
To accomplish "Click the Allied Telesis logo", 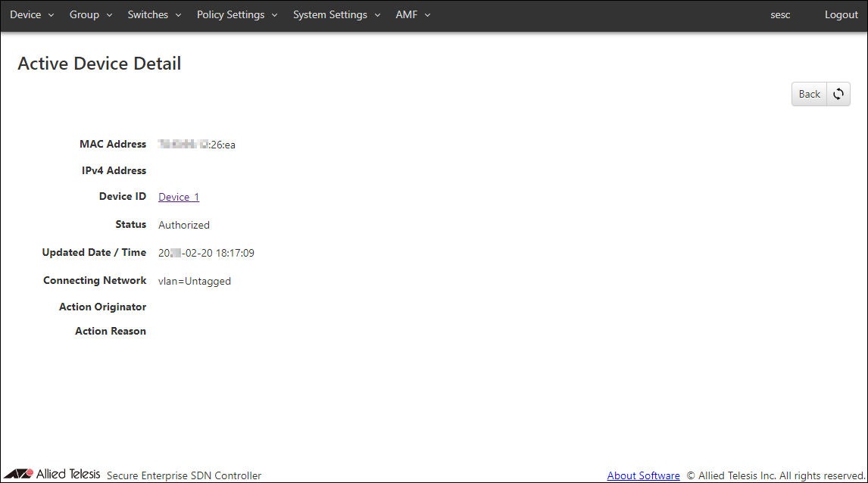I will tap(58, 474).
